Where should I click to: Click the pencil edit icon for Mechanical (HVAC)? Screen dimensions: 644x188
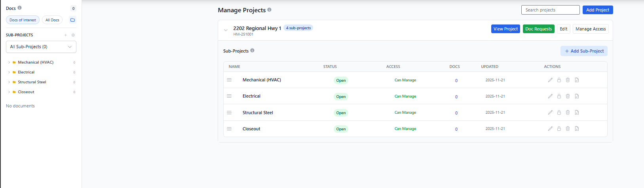(550, 80)
